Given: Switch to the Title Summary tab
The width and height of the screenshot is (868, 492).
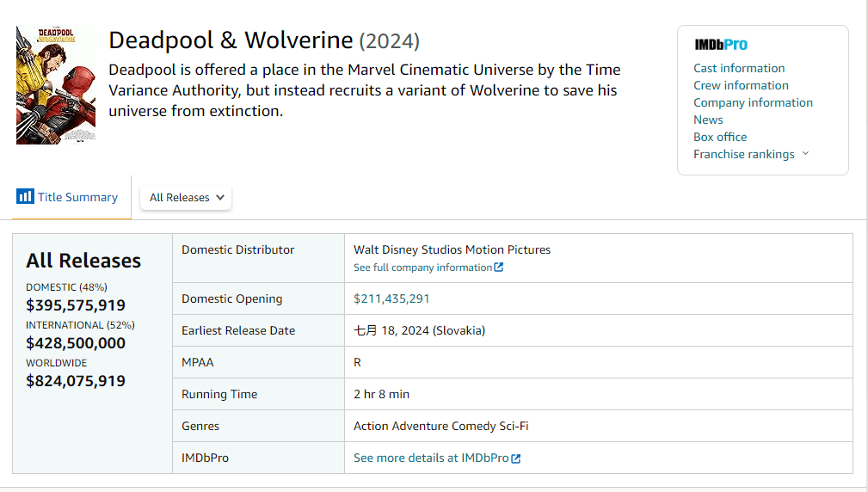Looking at the screenshot, I should tap(77, 198).
